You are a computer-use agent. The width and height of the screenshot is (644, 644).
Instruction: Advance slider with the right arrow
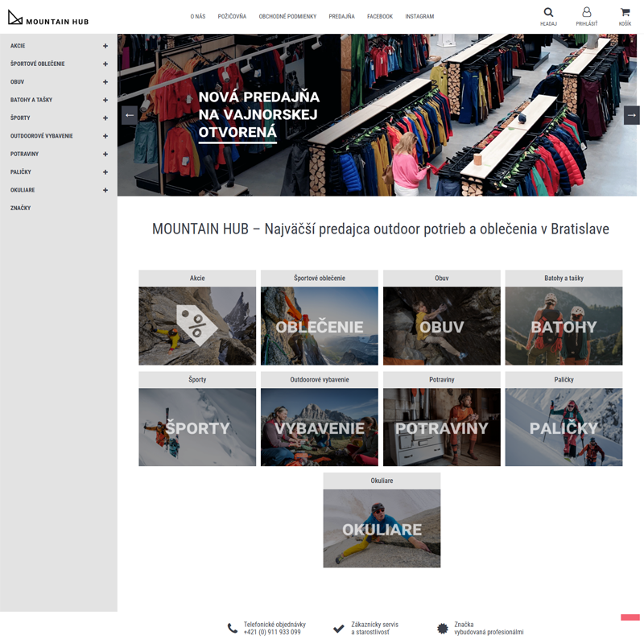[631, 115]
